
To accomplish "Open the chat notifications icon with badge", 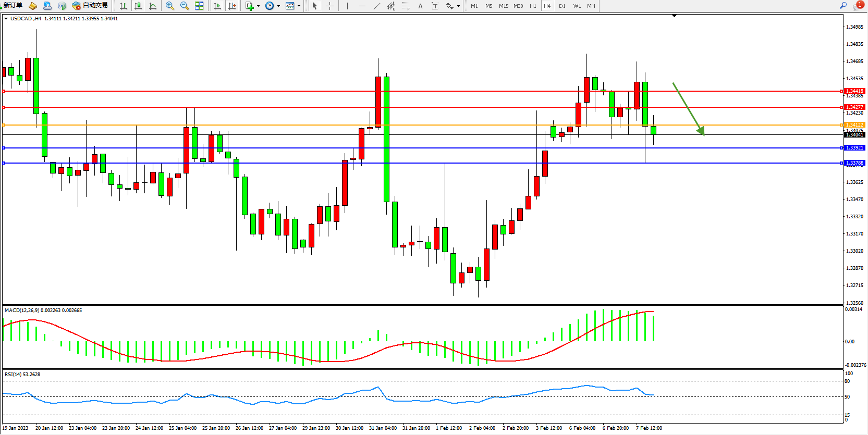I will 858,6.
